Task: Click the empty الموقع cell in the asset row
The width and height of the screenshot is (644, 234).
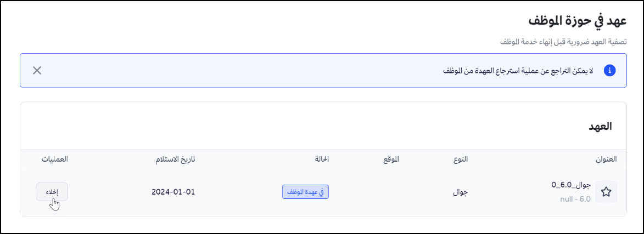Action: click(x=390, y=192)
